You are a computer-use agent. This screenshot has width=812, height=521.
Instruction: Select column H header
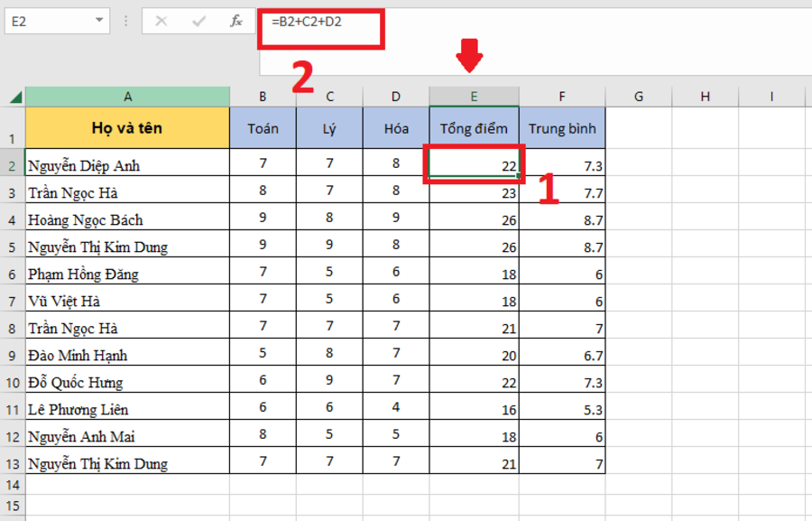pos(706,97)
